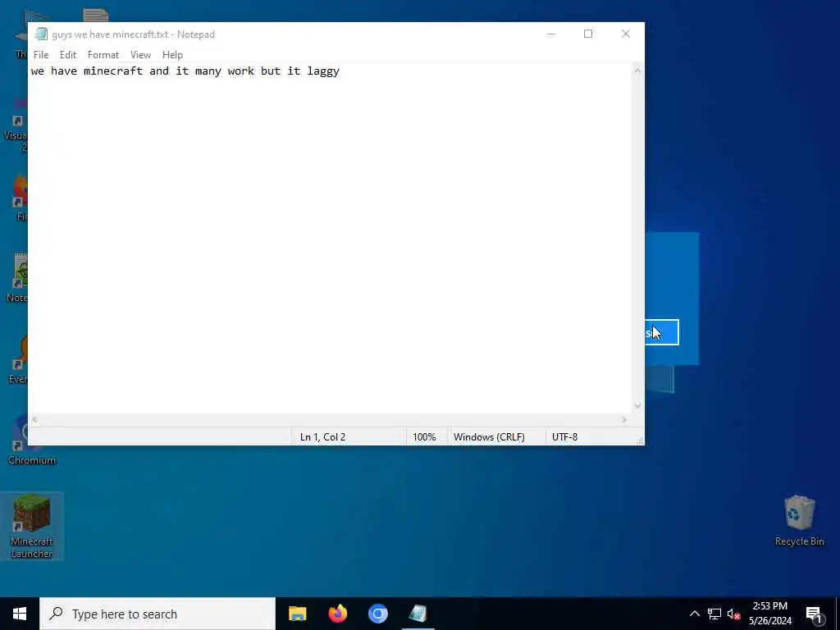Select the Recycle Bin desktop icon

(799, 521)
